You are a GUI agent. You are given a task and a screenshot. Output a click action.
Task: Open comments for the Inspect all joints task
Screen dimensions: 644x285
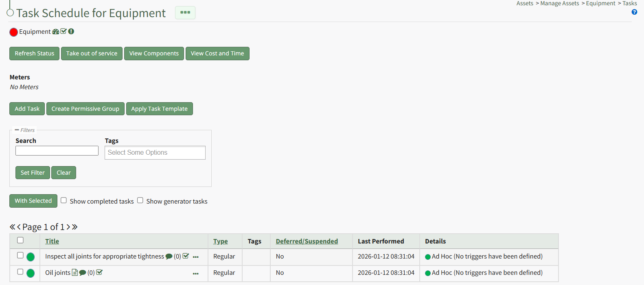(x=169, y=256)
